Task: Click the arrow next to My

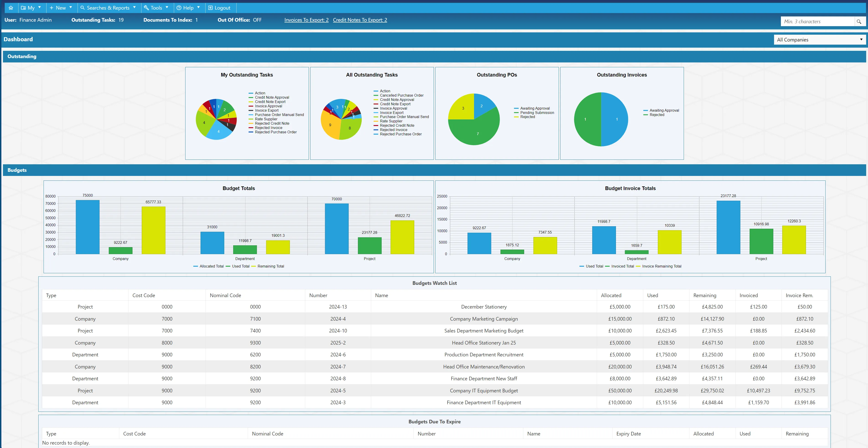Action: coord(39,7)
